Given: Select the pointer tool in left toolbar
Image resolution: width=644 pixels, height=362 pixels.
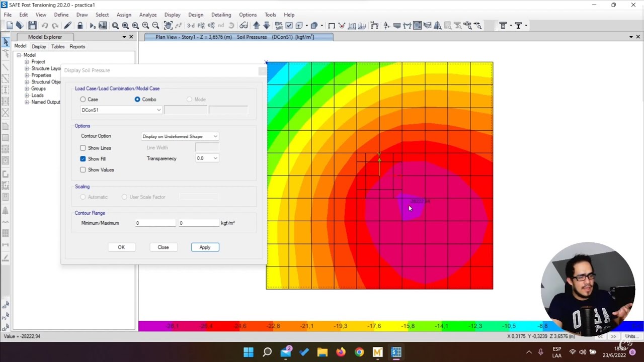Looking at the screenshot, I should click(6, 42).
